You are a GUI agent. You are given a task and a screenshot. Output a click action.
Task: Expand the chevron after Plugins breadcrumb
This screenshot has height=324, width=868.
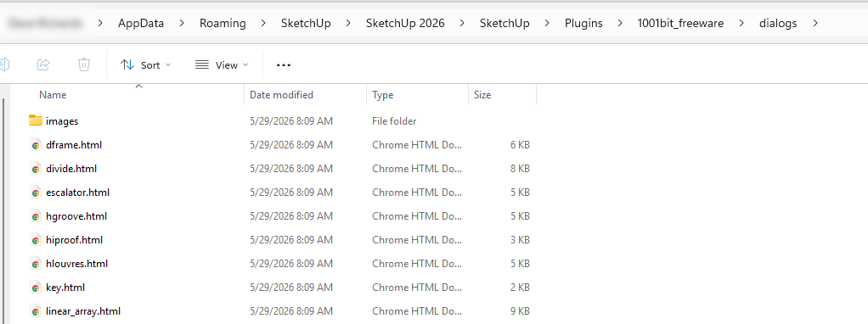click(x=620, y=23)
